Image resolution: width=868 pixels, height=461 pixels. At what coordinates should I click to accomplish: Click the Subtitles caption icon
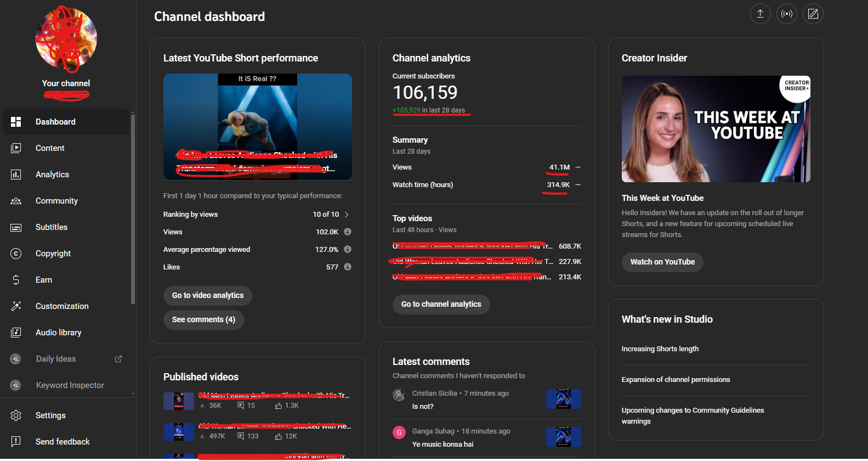16,227
